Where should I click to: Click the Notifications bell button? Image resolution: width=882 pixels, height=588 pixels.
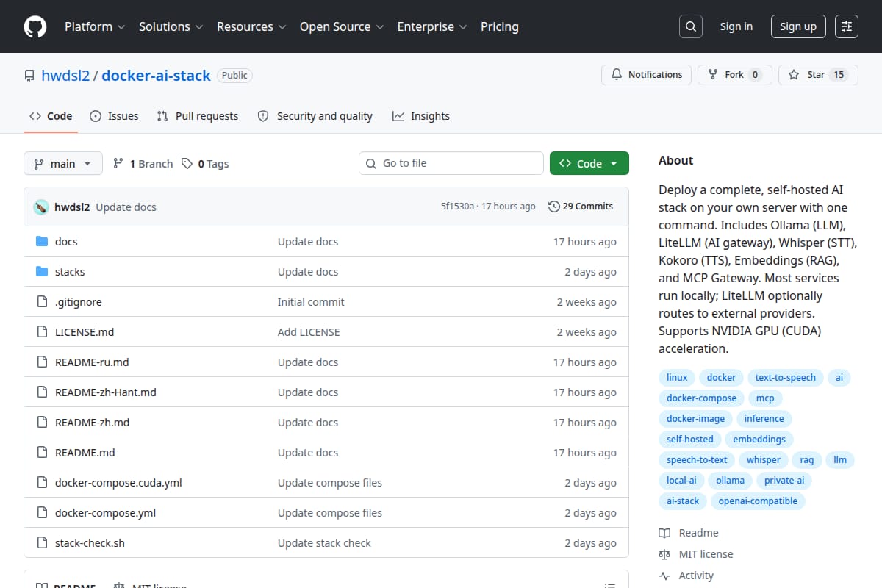coord(646,75)
